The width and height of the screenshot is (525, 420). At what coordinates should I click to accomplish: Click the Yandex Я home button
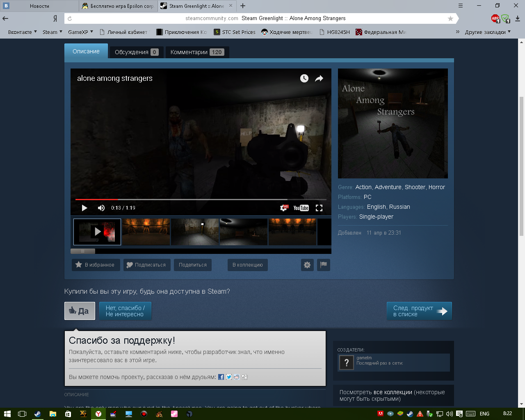pos(55,18)
